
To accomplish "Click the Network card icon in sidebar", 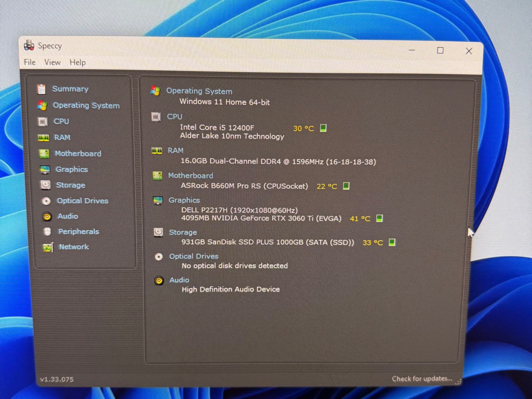I will click(x=48, y=247).
